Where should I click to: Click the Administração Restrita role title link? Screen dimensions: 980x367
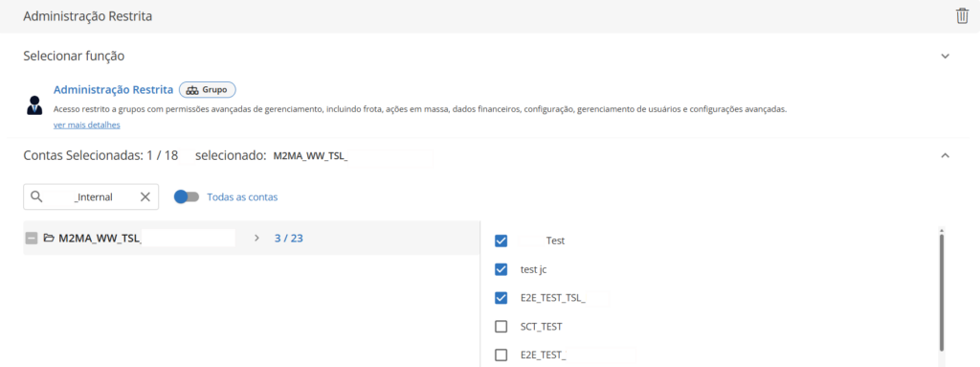[x=113, y=89]
